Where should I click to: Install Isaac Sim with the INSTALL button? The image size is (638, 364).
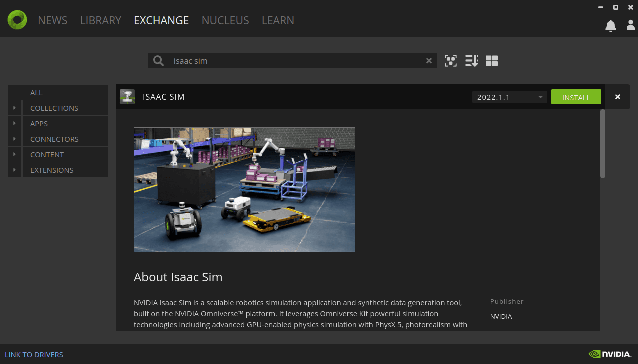coord(576,97)
